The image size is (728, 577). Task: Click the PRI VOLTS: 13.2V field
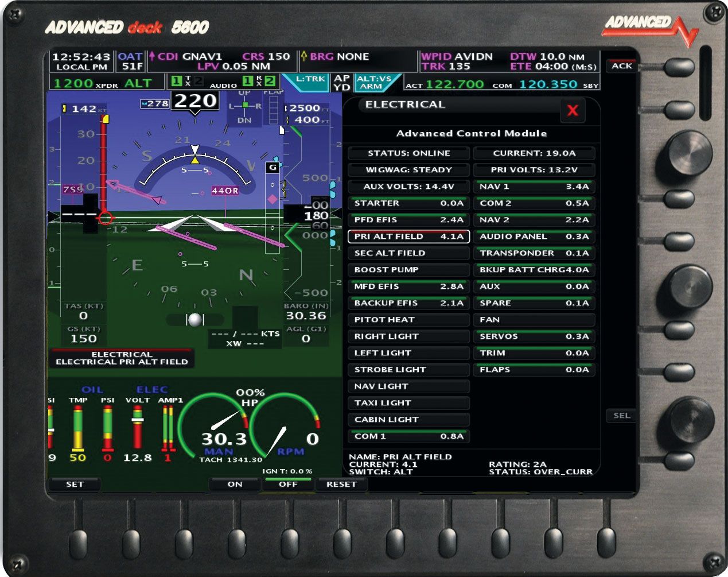(534, 170)
